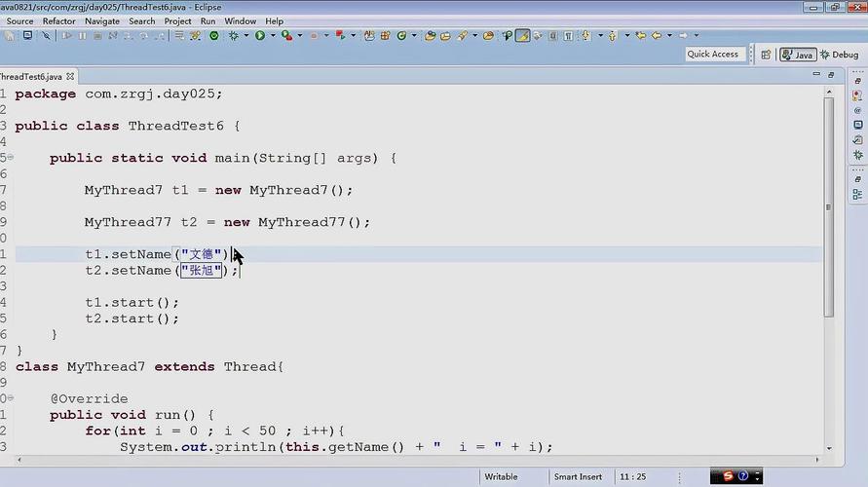Open the Previous Annotation dropdown arrow
This screenshot has height=487, width=868.
click(x=626, y=35)
